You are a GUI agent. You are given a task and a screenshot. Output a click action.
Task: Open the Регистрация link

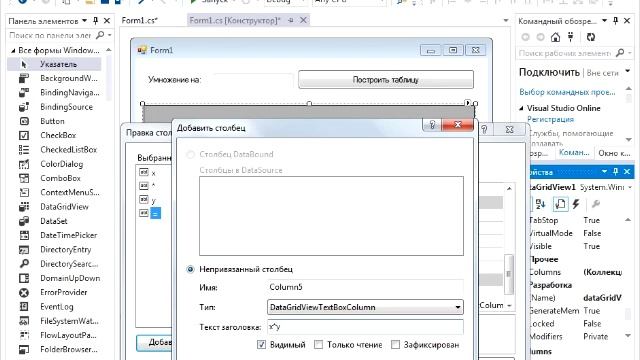(x=550, y=120)
